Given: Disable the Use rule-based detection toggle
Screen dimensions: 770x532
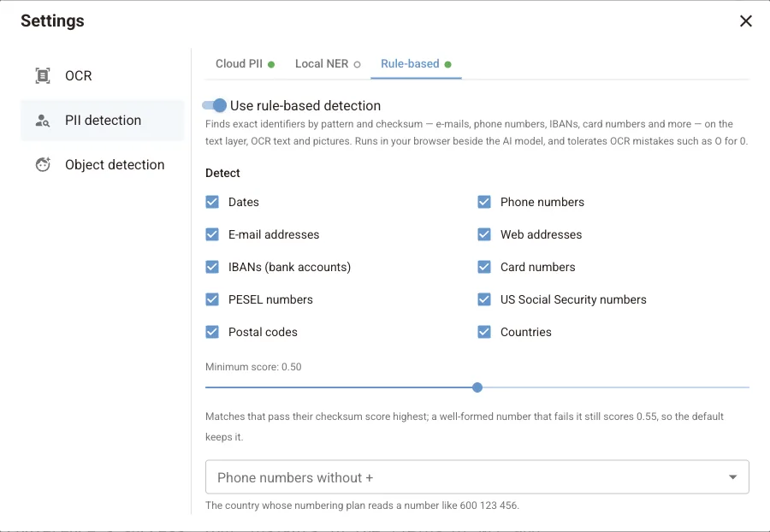Looking at the screenshot, I should tap(214, 105).
